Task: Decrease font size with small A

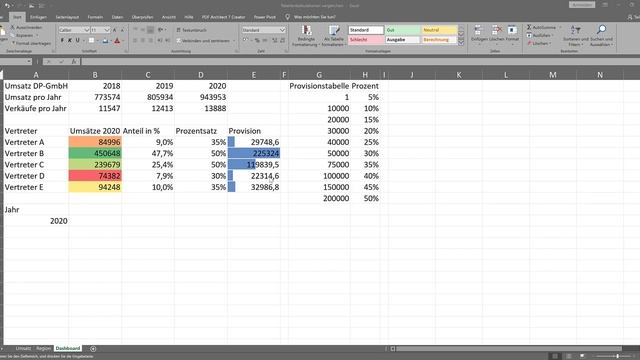Action: [x=122, y=30]
